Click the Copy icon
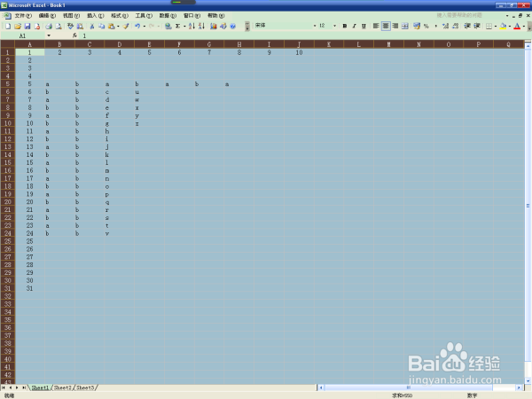The image size is (532, 399). (x=101, y=26)
